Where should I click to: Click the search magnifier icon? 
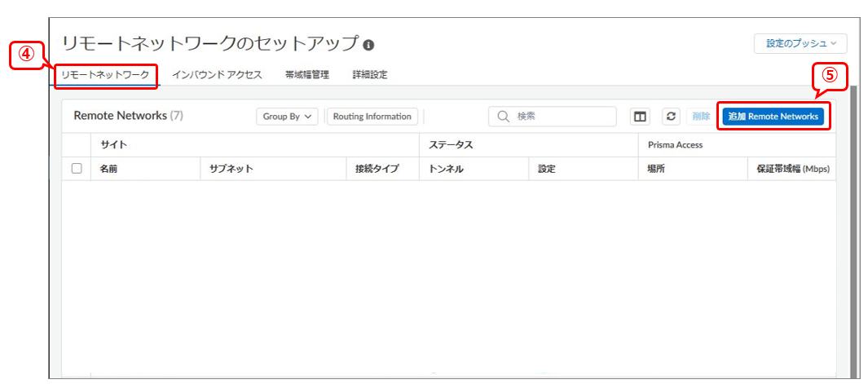[x=504, y=117]
